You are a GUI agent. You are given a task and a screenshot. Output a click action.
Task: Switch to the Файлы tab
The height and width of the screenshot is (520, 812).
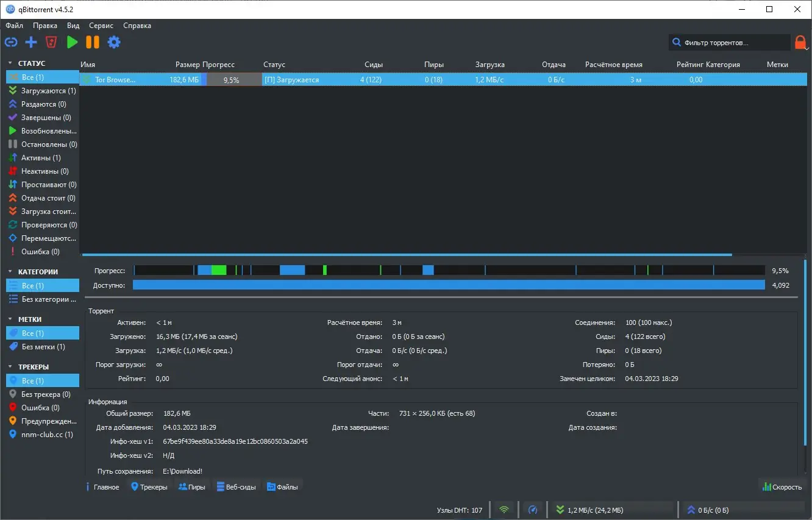[x=282, y=487]
